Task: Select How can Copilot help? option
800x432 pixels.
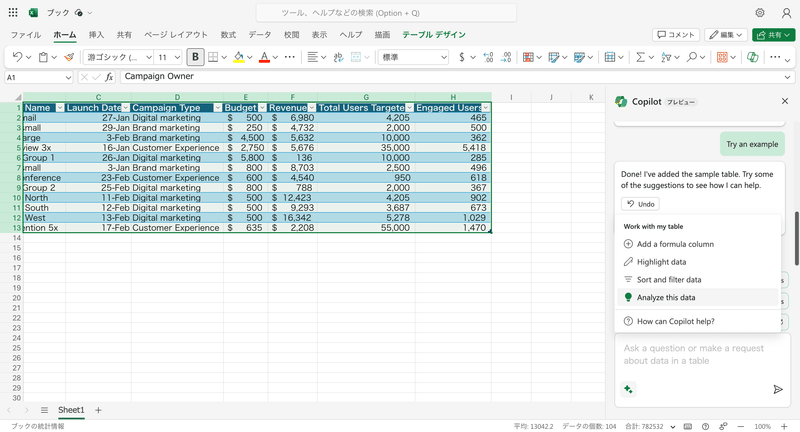Action: tap(697, 321)
